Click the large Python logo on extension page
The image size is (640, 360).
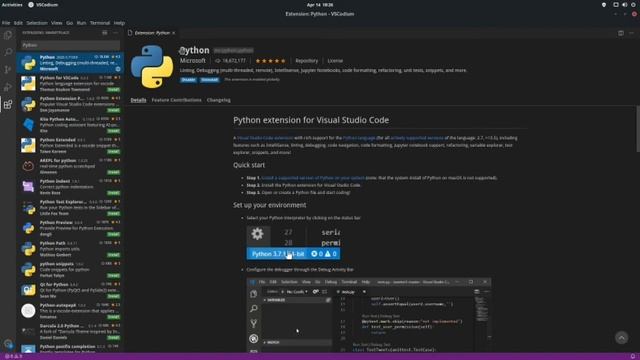[x=152, y=67]
